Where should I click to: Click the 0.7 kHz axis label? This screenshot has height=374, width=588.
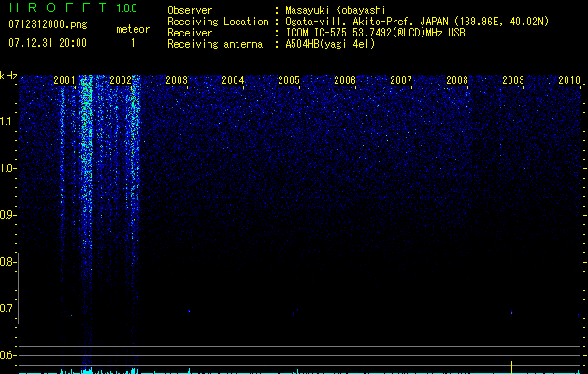(x=7, y=309)
